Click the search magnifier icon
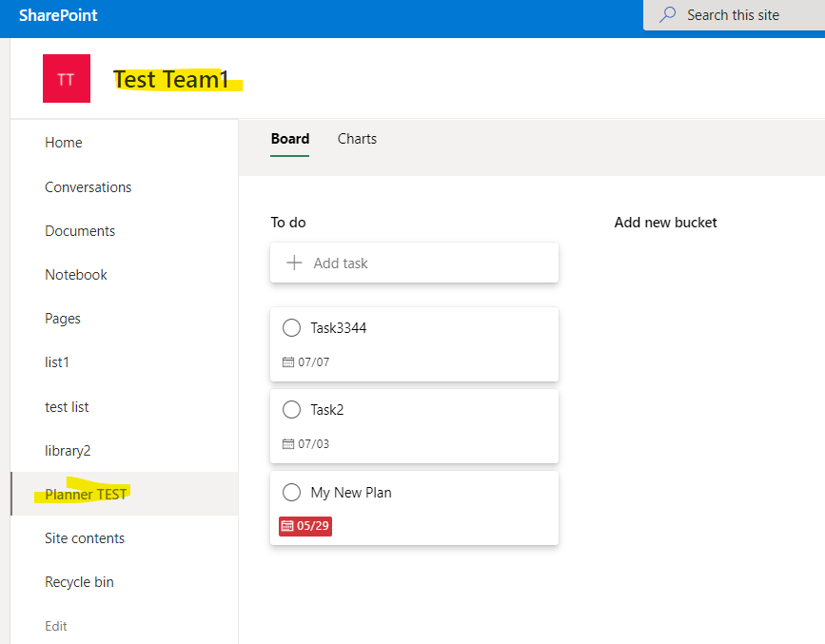825x644 pixels. [x=667, y=14]
